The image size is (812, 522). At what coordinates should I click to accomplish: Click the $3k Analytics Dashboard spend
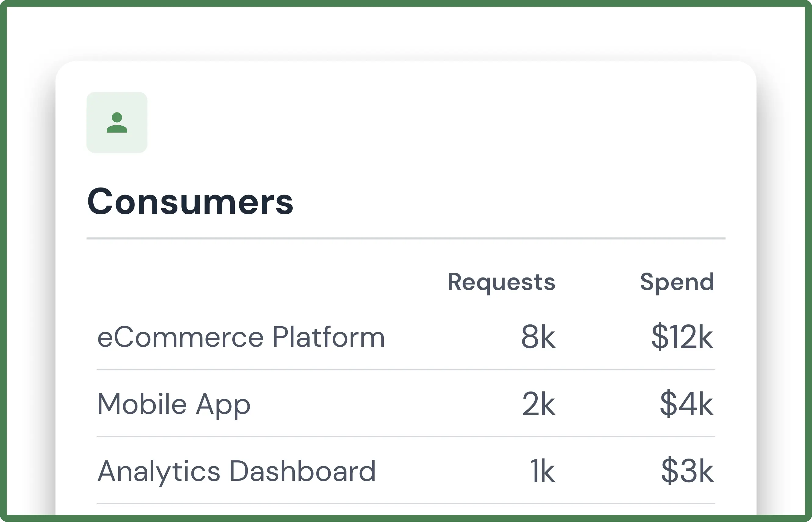[x=687, y=471]
